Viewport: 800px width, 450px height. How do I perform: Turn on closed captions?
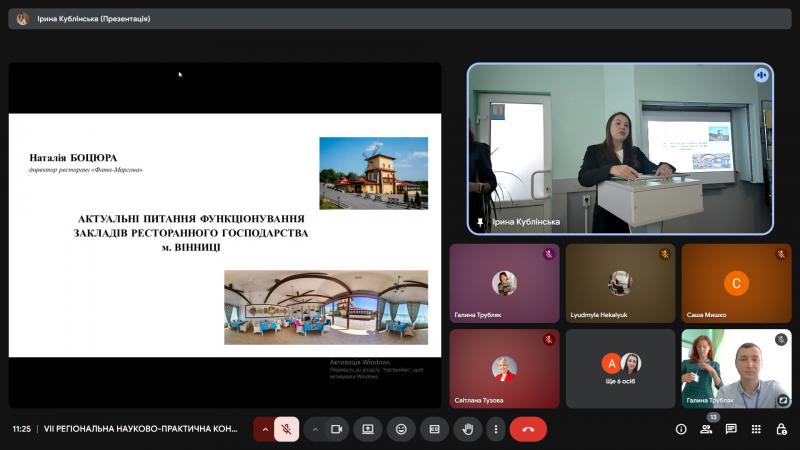point(434,429)
